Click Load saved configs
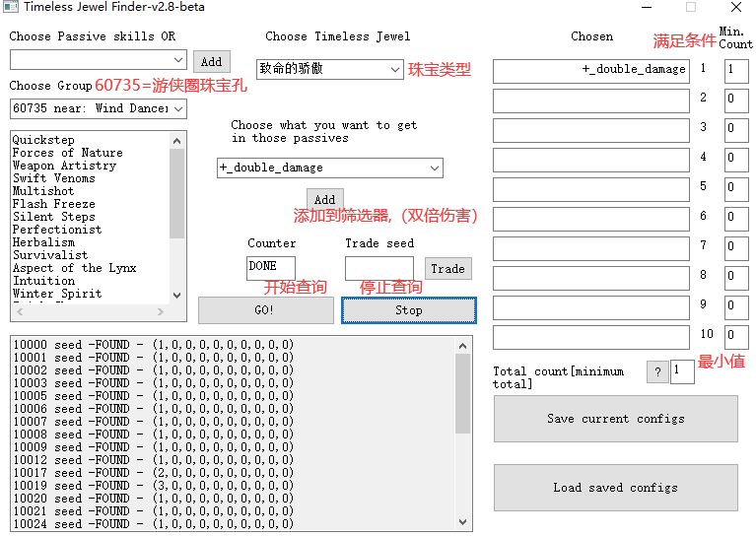Image resolution: width=756 pixels, height=536 pixels. (x=615, y=488)
